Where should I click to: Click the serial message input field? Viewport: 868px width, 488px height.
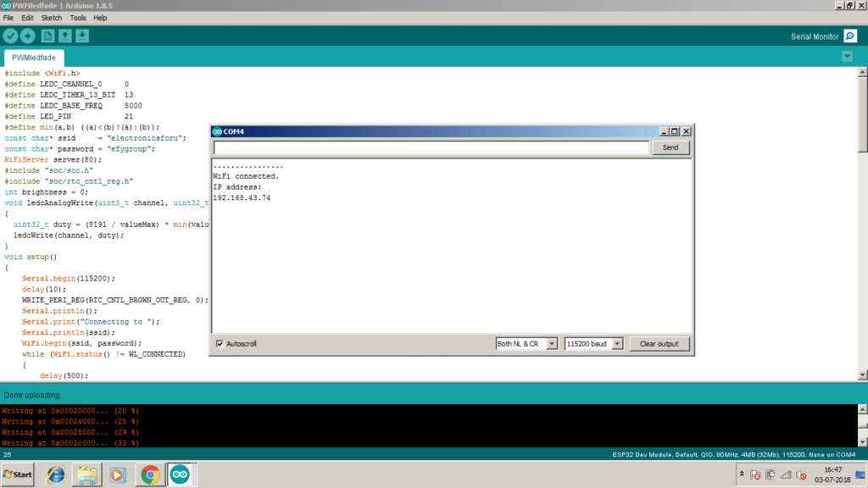pyautogui.click(x=431, y=147)
